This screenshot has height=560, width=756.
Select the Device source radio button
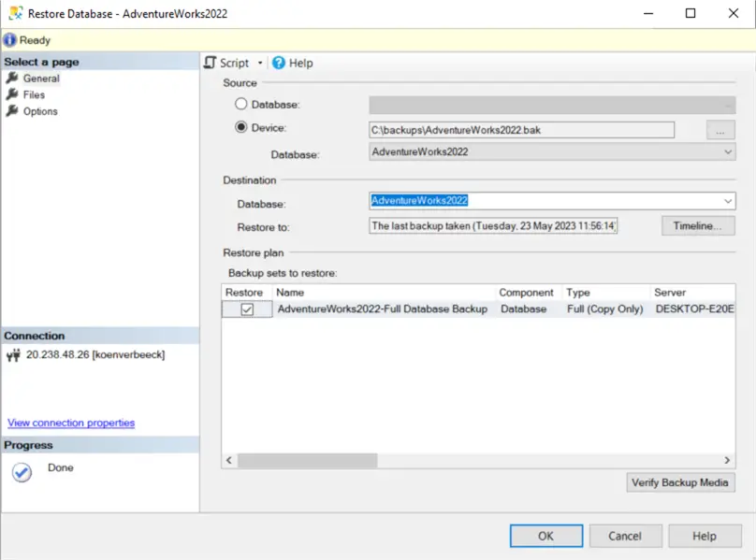point(240,127)
